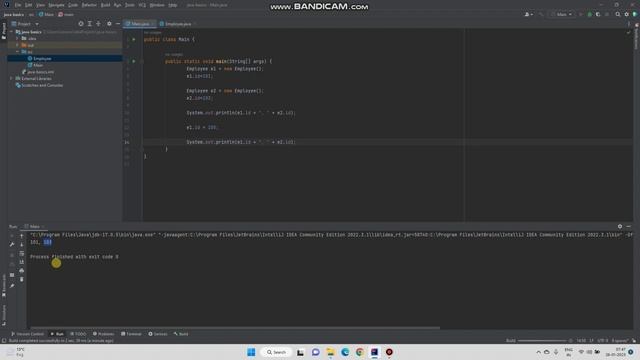Viewport: 640px width, 360px height.
Task: Open Project panel gear options
Action: coord(109,24)
